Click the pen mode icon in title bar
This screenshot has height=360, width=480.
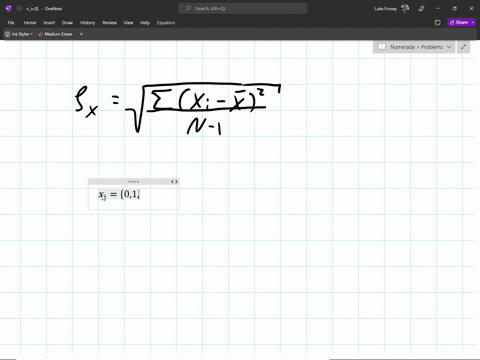tap(421, 9)
